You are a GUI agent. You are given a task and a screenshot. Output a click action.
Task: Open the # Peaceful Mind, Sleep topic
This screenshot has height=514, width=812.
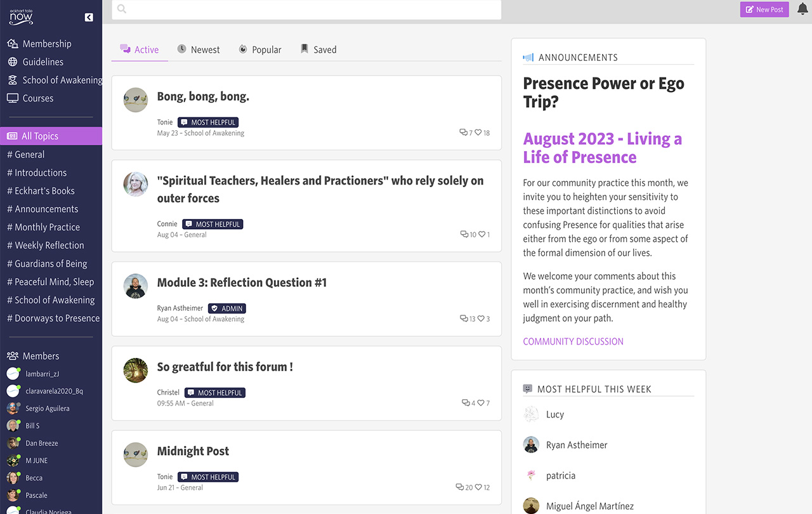click(x=50, y=282)
